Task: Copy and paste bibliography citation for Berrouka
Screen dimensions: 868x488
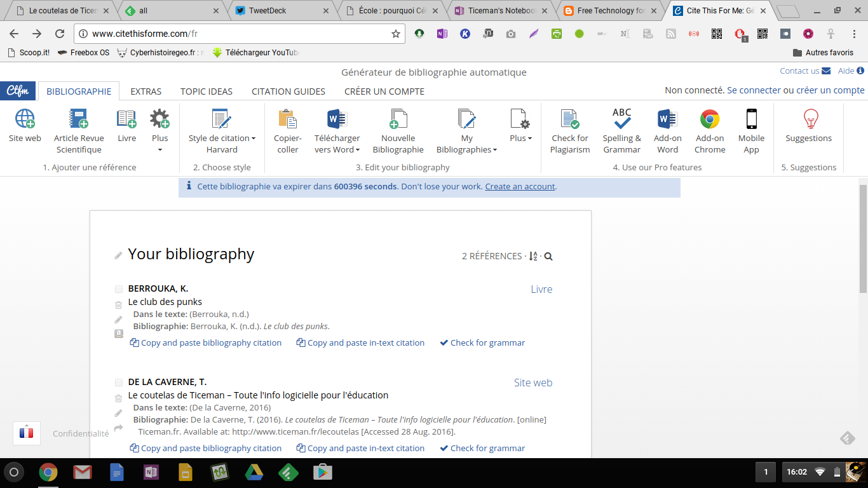Action: tap(206, 342)
